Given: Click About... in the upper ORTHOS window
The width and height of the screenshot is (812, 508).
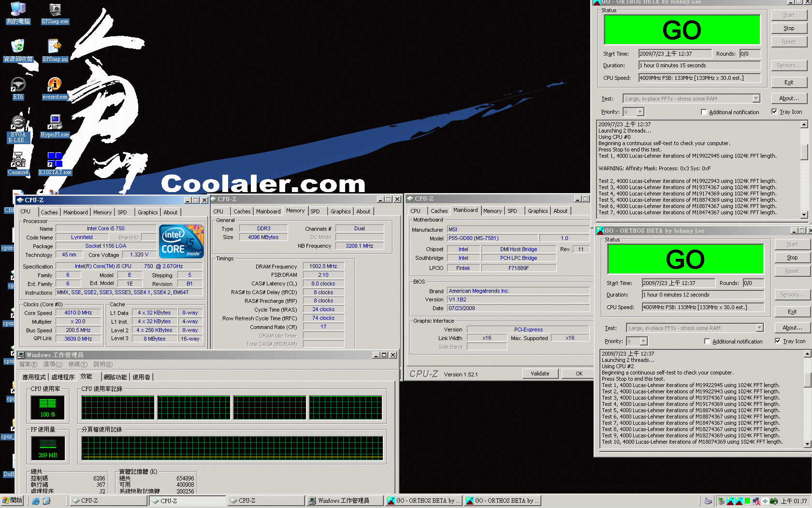Looking at the screenshot, I should pyautogui.click(x=789, y=99).
